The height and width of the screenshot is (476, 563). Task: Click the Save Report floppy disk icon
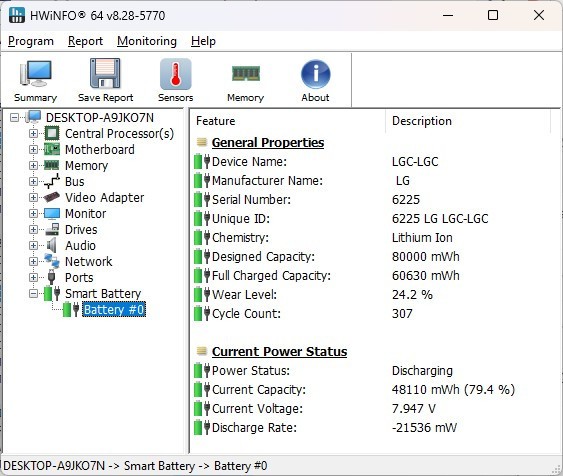point(105,74)
